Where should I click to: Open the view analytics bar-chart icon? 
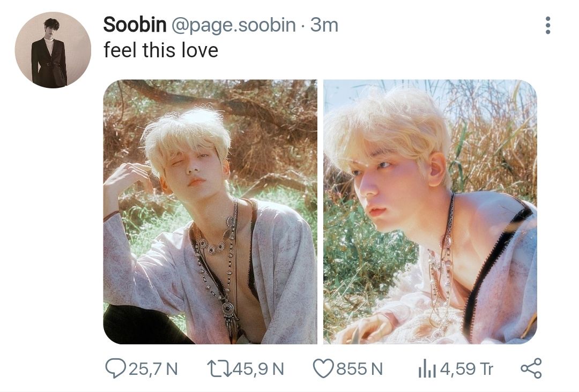coord(427,368)
